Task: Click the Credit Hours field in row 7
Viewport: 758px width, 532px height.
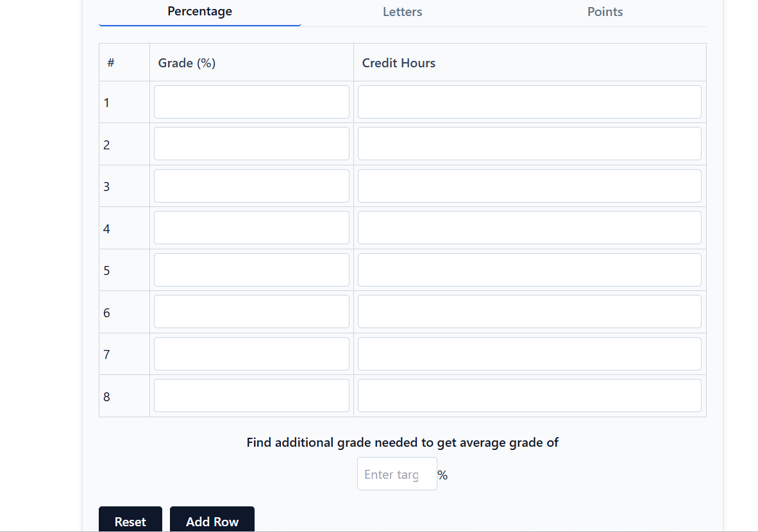Action: click(x=529, y=354)
